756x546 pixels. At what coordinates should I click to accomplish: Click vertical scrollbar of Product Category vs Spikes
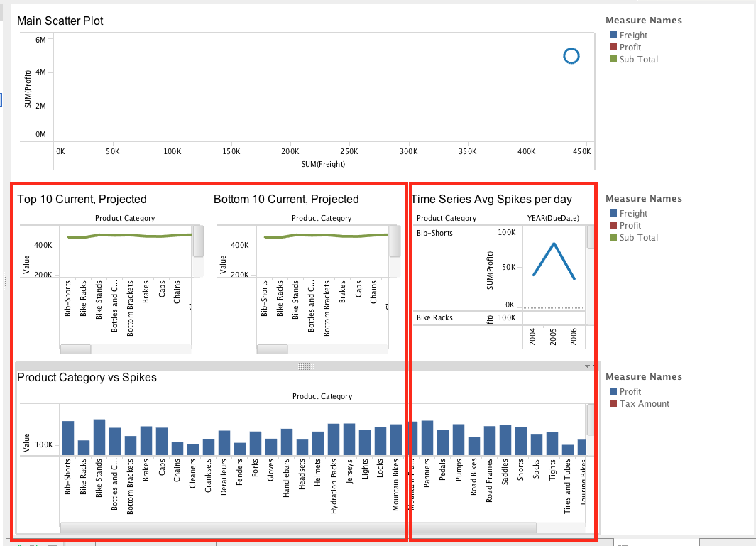pos(591,419)
